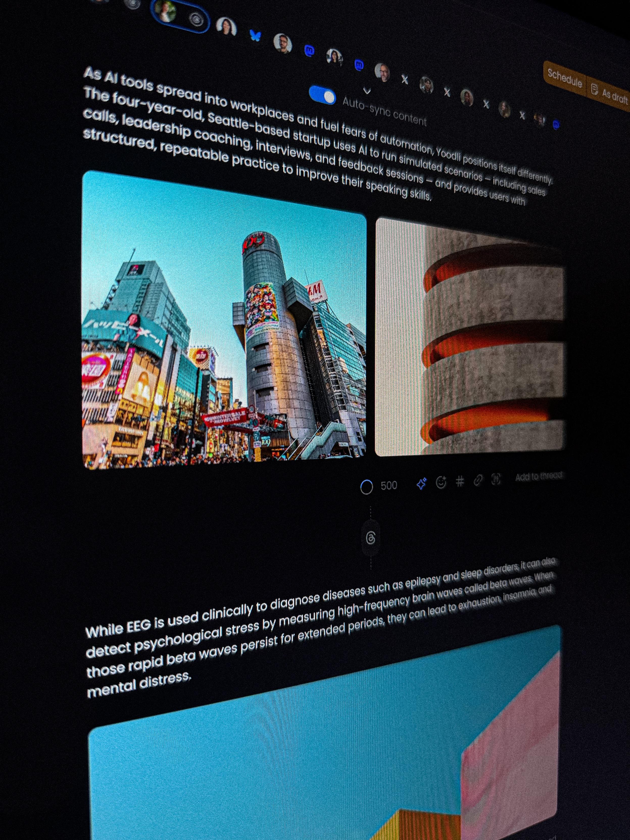630x840 pixels.
Task: Click the hashtag icon
Action: [460, 482]
